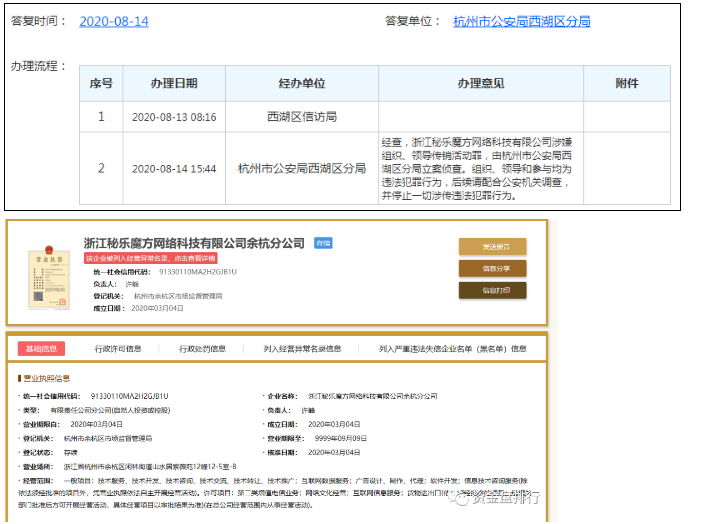Click the 登记机关 value in the header card
The image size is (721, 524).
click(178, 296)
